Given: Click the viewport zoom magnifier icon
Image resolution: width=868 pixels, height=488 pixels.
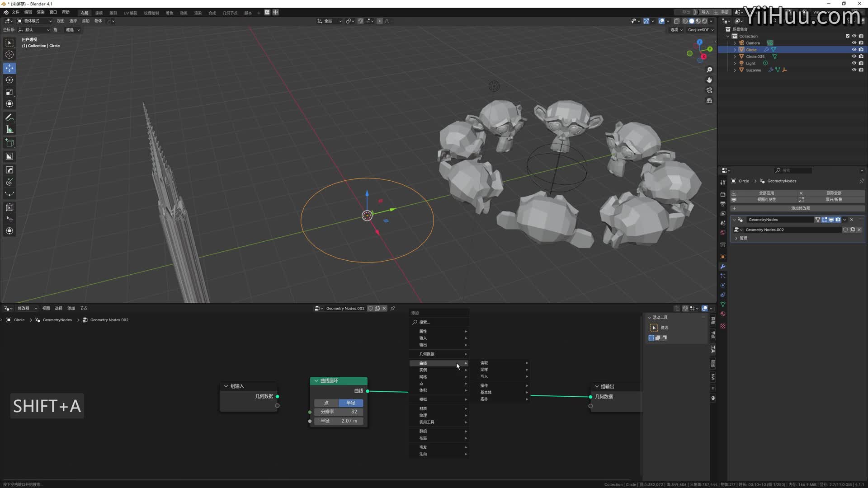Looking at the screenshot, I should 709,70.
